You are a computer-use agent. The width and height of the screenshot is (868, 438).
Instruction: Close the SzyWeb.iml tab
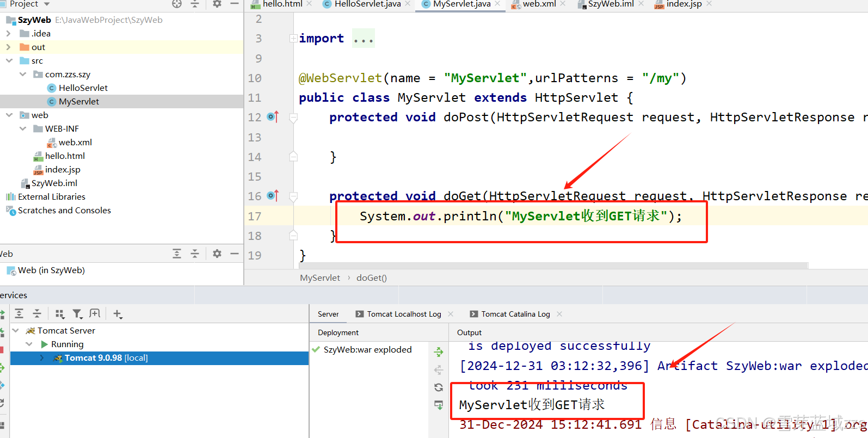point(641,4)
